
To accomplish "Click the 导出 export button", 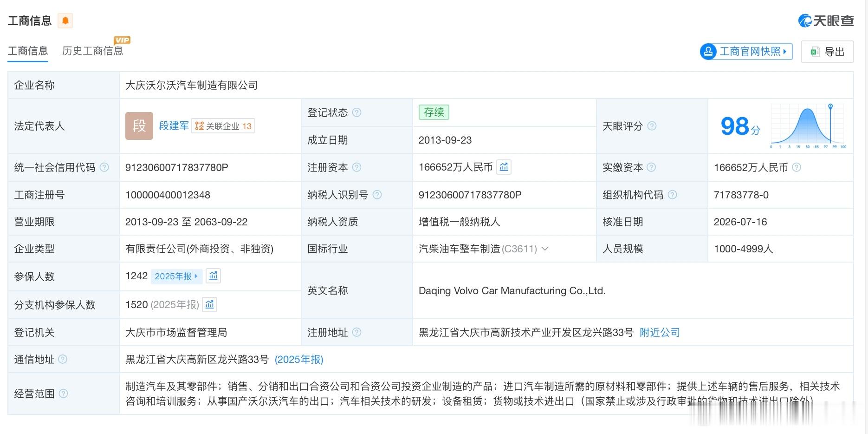I will point(828,52).
